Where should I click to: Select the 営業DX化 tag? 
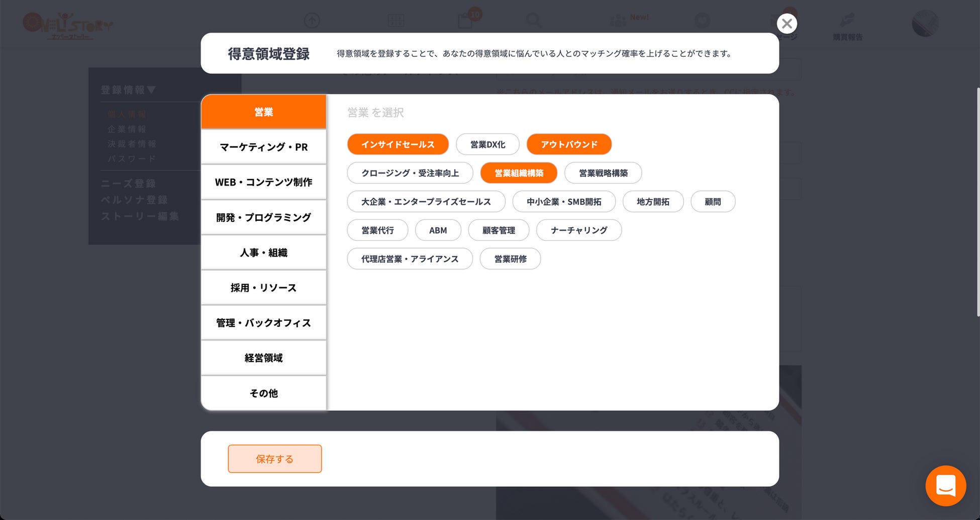[x=487, y=144]
